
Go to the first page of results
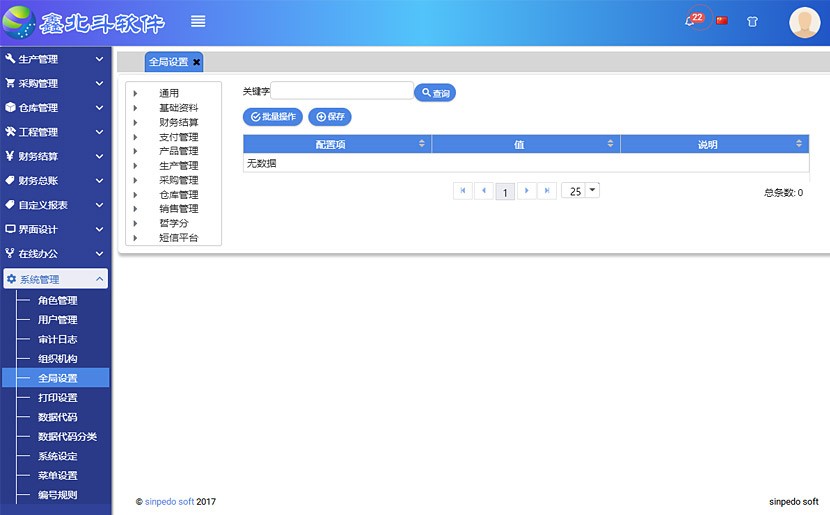(463, 190)
